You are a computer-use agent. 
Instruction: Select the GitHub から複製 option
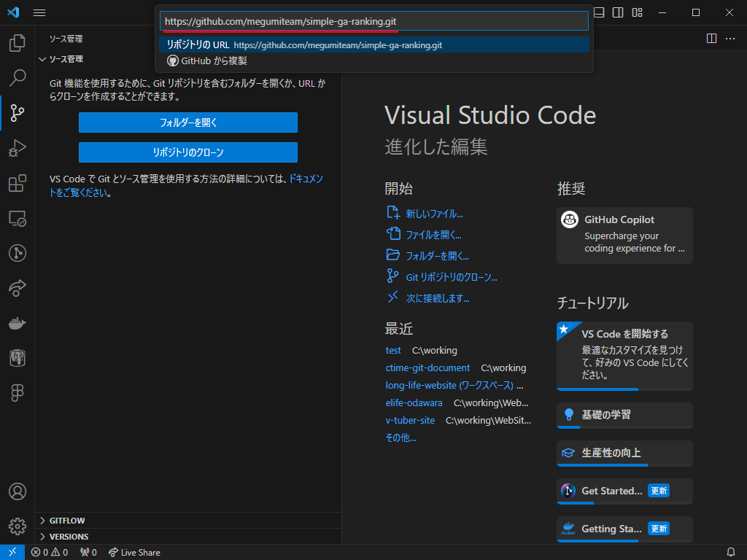point(374,61)
